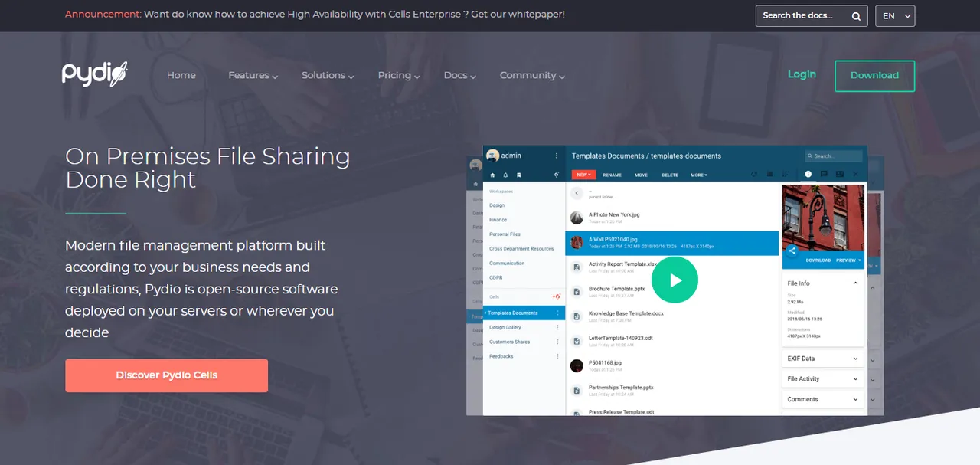Collapse the File Info section
980x465 pixels.
855,283
